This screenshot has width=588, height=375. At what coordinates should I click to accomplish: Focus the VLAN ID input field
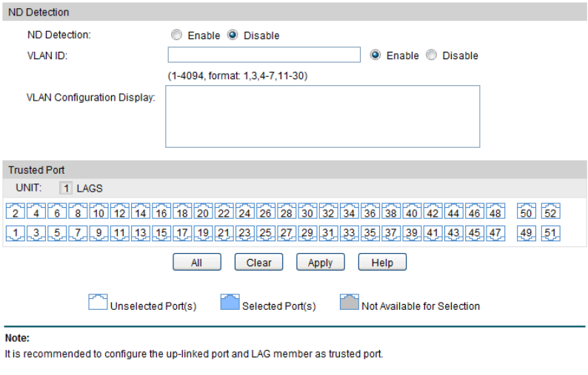click(x=264, y=55)
